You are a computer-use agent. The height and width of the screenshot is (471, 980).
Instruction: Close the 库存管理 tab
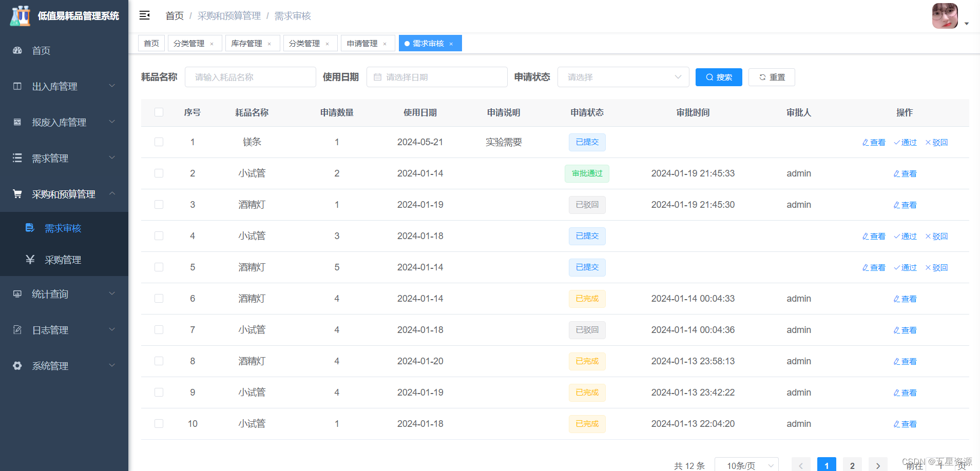click(x=269, y=44)
